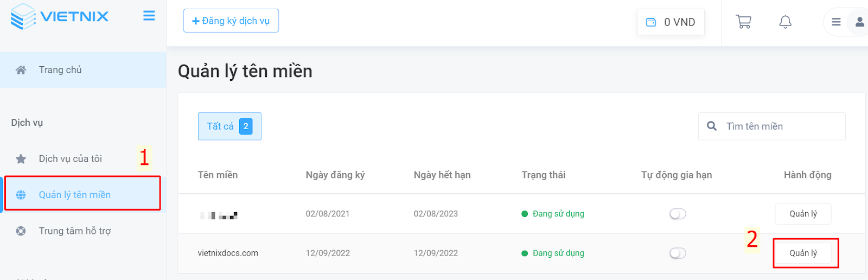Image resolution: width=868 pixels, height=280 pixels.
Task: Toggle auto-renew for vietnixdocs.com
Action: (x=678, y=253)
